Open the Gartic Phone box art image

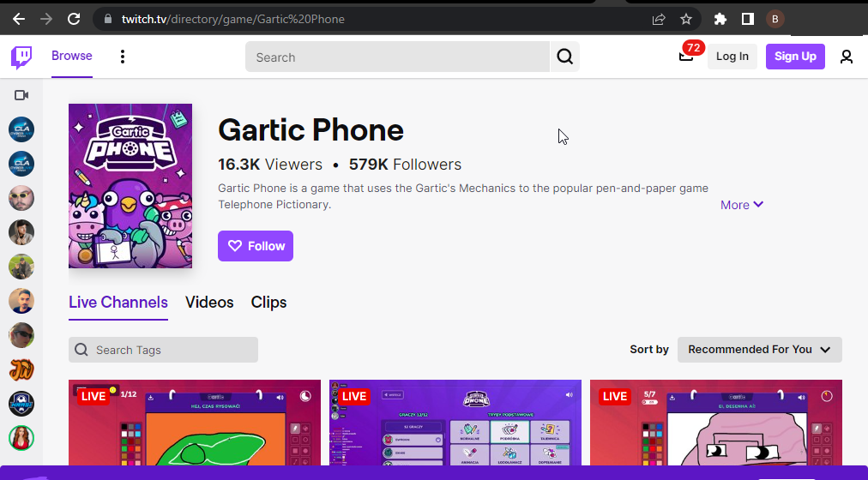tap(130, 186)
